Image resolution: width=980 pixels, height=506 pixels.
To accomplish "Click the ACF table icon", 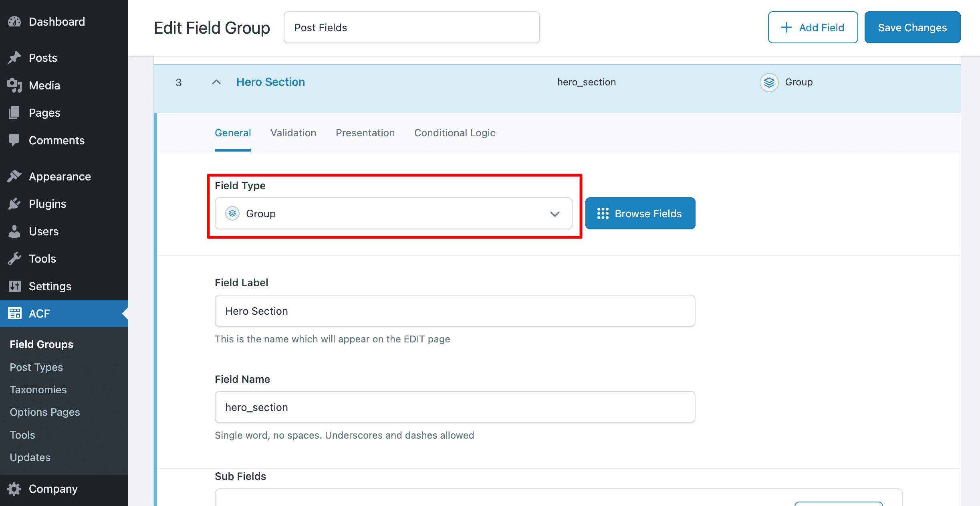I will [x=14, y=314].
